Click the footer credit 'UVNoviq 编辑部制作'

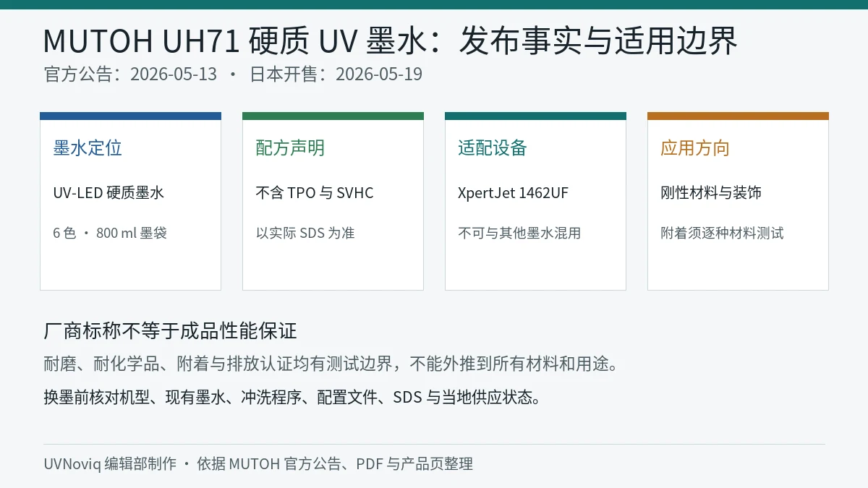(110, 464)
